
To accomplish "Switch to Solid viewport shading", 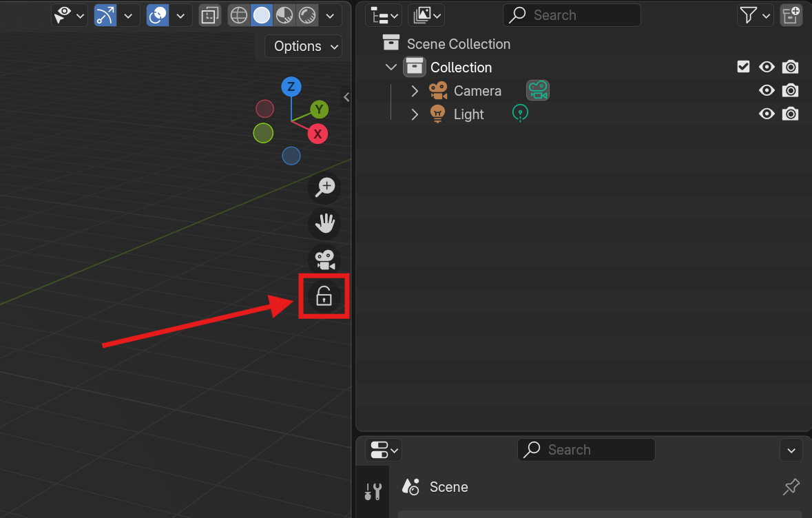I will pyautogui.click(x=262, y=16).
